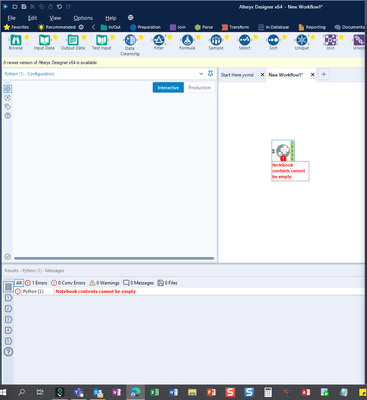Switch to Start Here.yxmd tab
The height and width of the screenshot is (400, 367).
[237, 75]
